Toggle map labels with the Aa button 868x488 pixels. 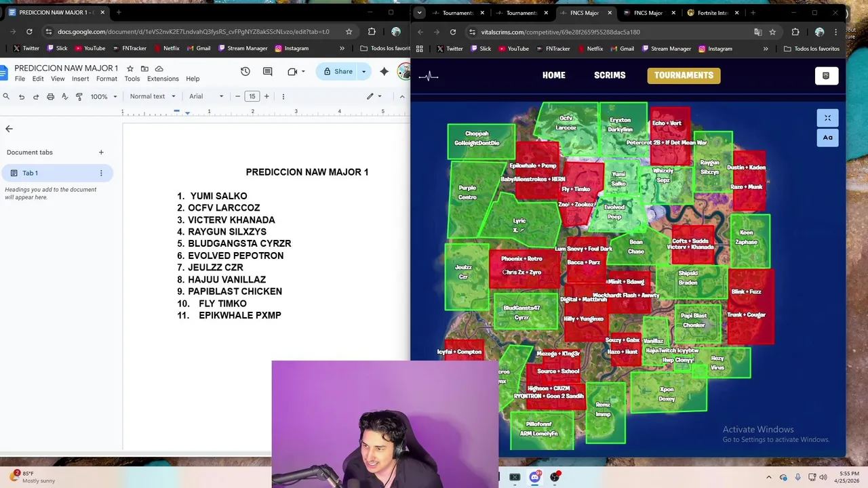pos(827,138)
